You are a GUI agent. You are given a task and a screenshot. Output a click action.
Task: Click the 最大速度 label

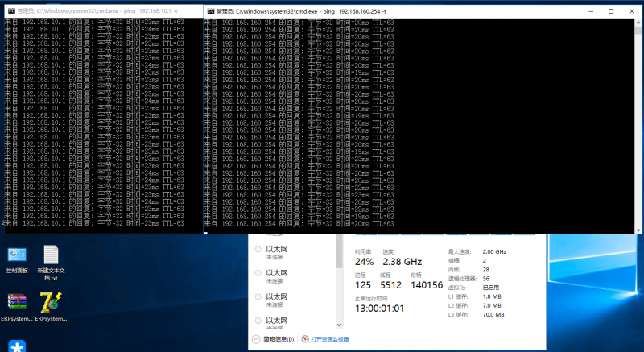click(x=460, y=252)
